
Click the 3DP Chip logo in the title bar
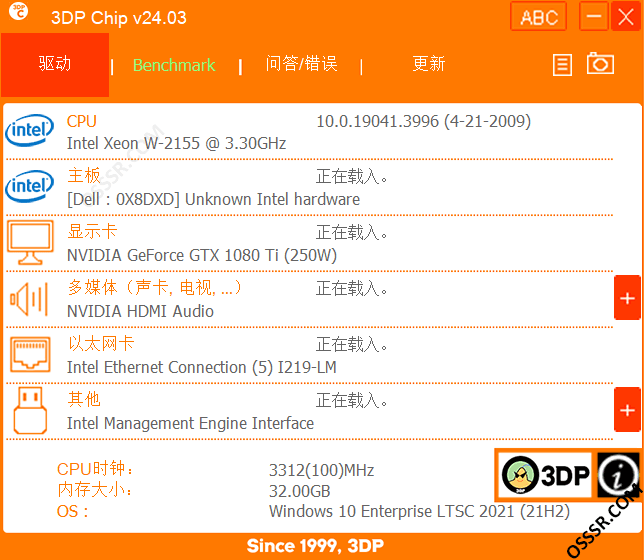tap(18, 12)
